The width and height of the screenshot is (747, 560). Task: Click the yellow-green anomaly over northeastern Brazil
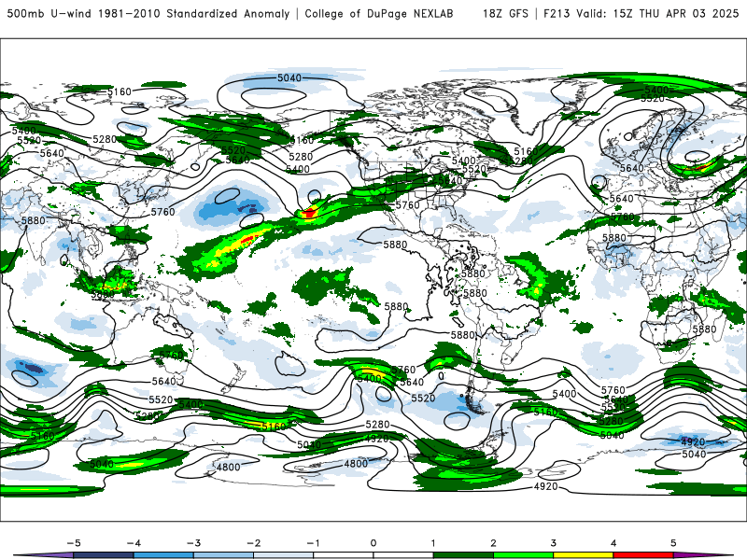click(x=539, y=288)
